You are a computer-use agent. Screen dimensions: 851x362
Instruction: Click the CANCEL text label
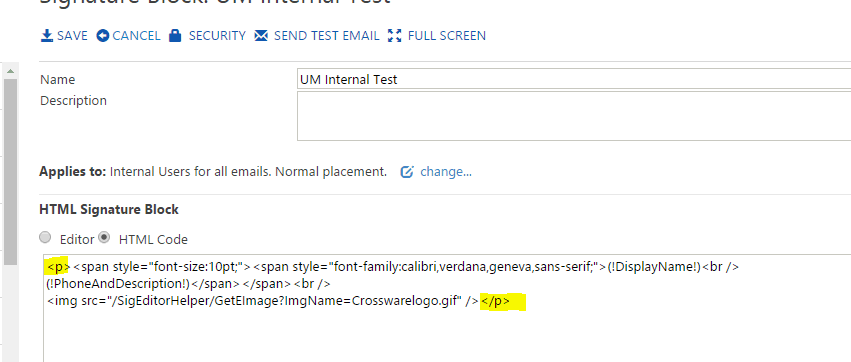tap(136, 36)
